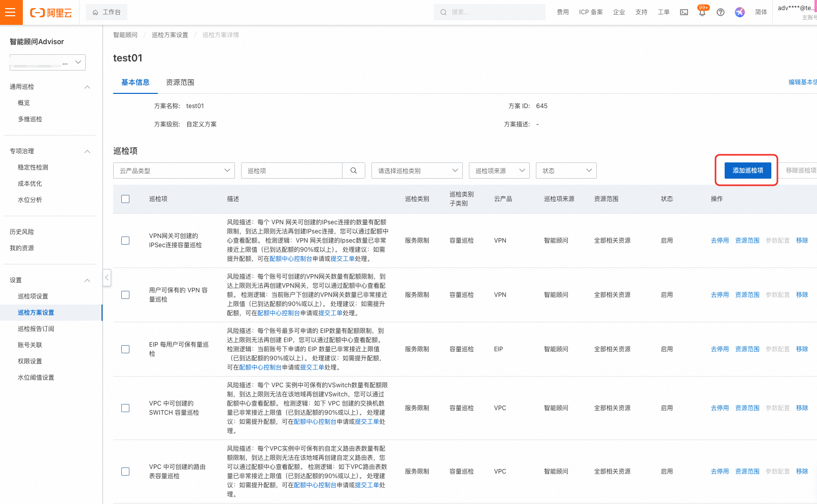Screen dimensions: 817x504
Task: Switch to the 基本信息 tab
Action: pos(135,82)
